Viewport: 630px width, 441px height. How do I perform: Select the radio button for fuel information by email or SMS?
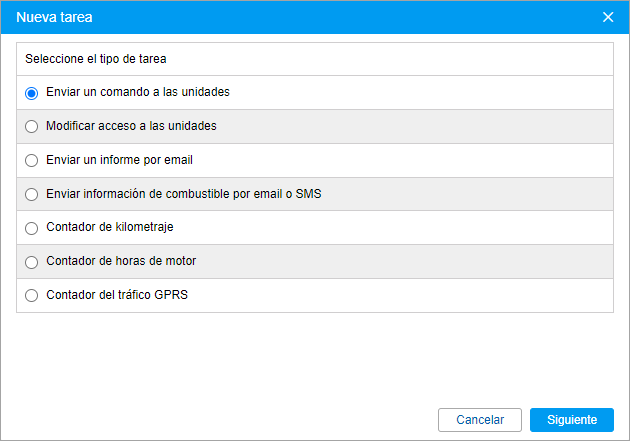(x=31, y=194)
